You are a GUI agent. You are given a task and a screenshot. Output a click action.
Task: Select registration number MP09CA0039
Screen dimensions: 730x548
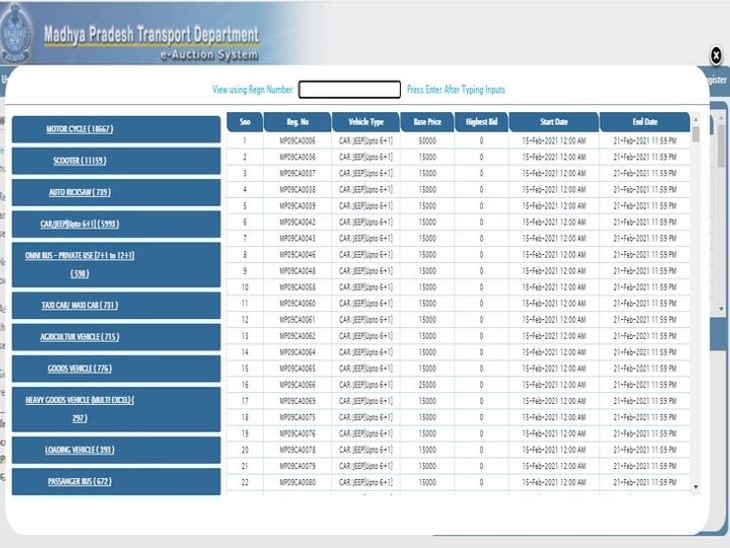(x=297, y=206)
